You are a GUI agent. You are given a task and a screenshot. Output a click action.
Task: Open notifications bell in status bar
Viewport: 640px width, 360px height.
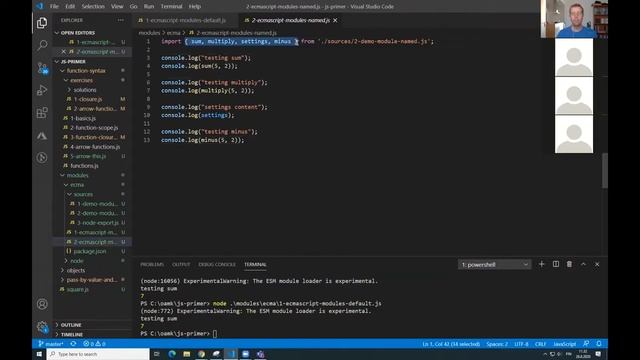(599, 344)
